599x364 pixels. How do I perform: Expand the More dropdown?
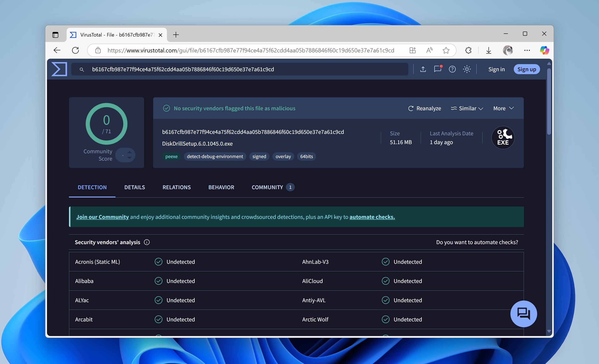click(504, 108)
